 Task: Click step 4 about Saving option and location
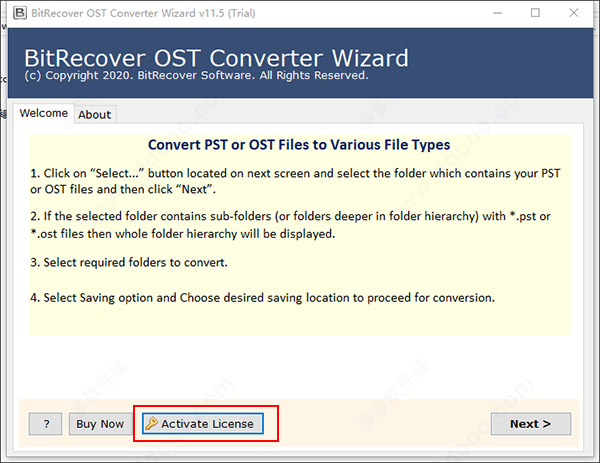262,298
